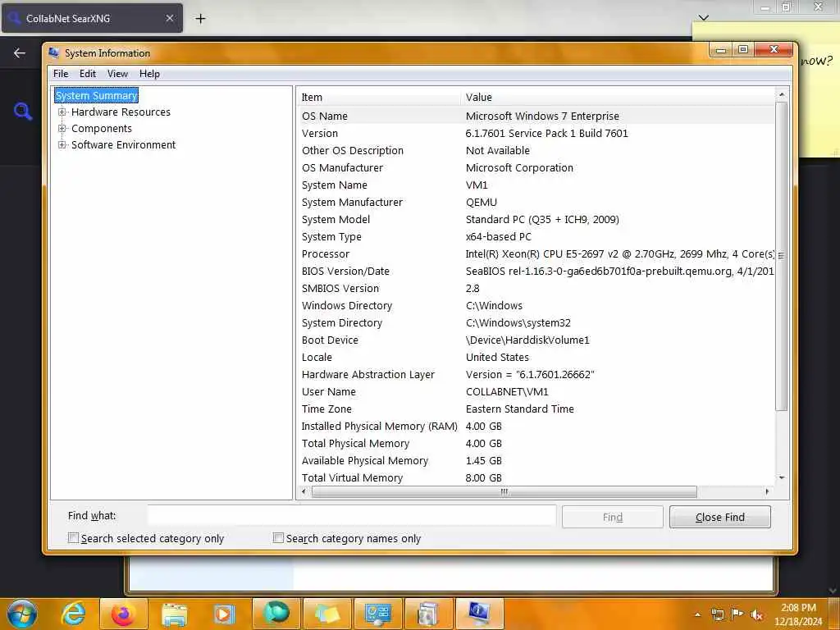This screenshot has height=630, width=840.
Task: Click the blue magnifier search icon in browser
Action: point(22,111)
